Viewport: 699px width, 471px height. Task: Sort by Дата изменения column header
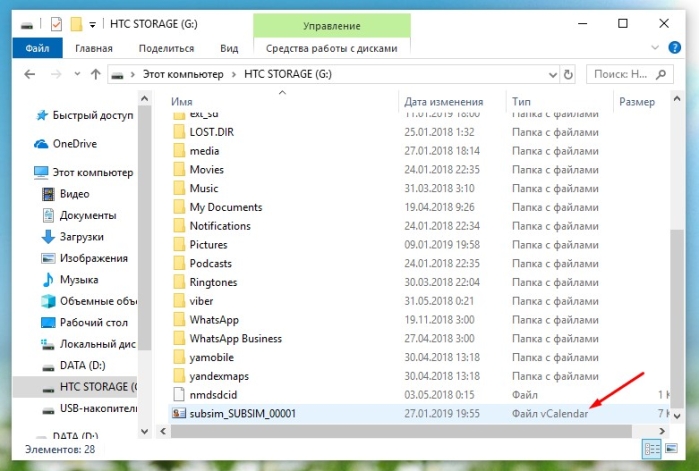(444, 102)
